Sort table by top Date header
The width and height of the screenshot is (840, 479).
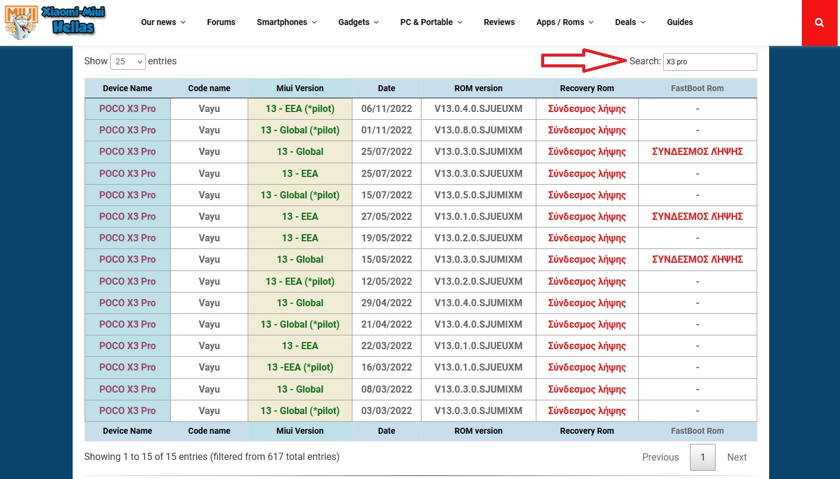pos(386,88)
